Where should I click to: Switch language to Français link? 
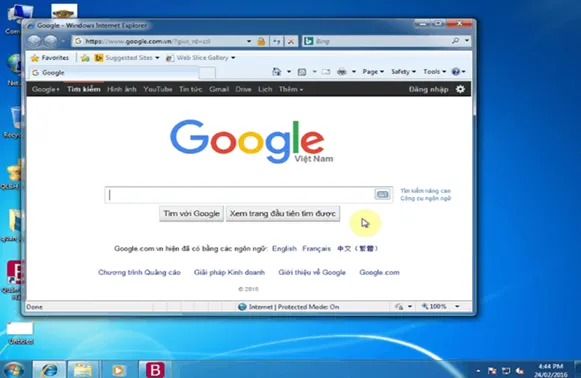pyautogui.click(x=316, y=248)
